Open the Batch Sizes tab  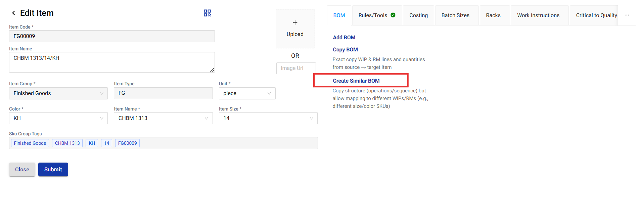coord(455,15)
